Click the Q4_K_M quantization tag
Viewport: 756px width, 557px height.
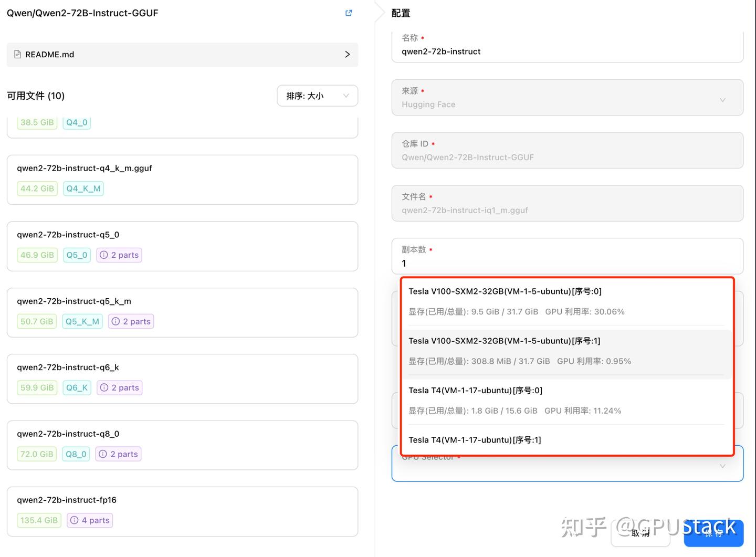(83, 188)
